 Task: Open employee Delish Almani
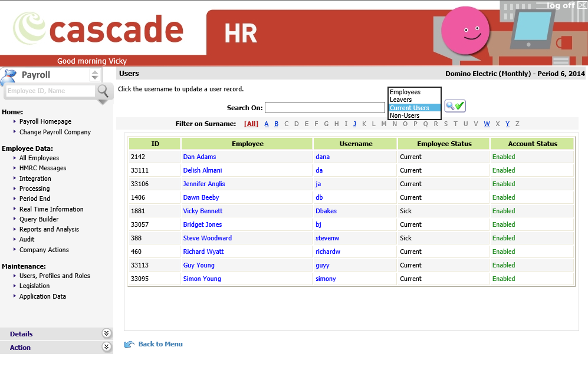point(202,170)
